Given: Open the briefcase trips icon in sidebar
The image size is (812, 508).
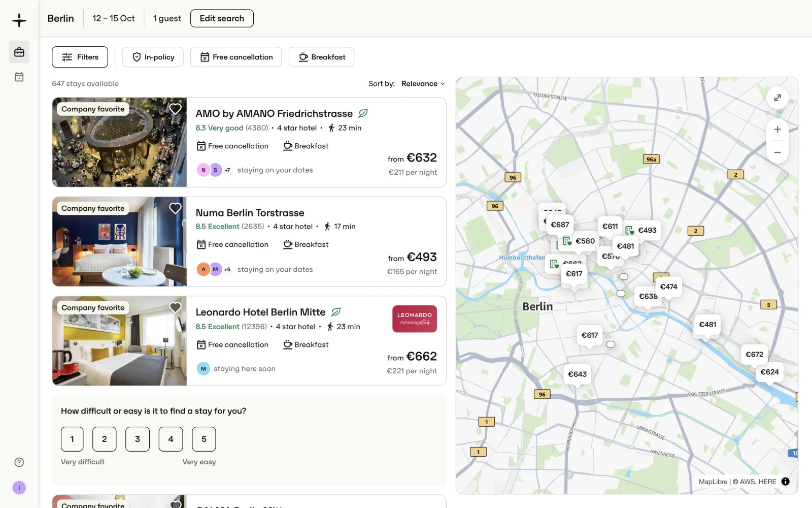Looking at the screenshot, I should tap(19, 52).
